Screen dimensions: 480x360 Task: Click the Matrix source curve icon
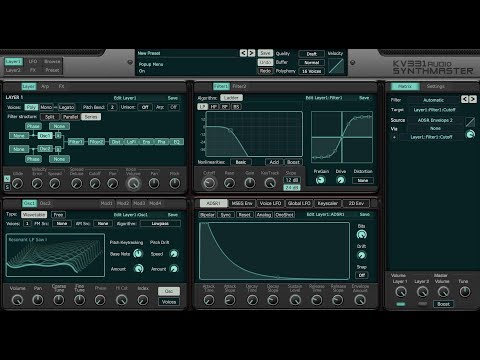(x=470, y=122)
